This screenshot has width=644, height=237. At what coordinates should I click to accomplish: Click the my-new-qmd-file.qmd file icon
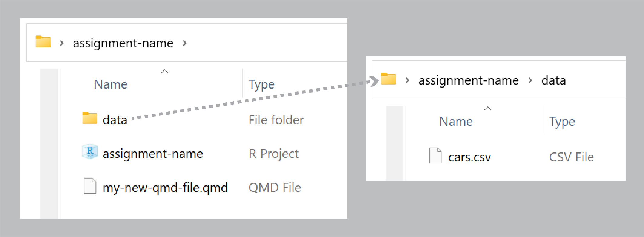(x=90, y=186)
